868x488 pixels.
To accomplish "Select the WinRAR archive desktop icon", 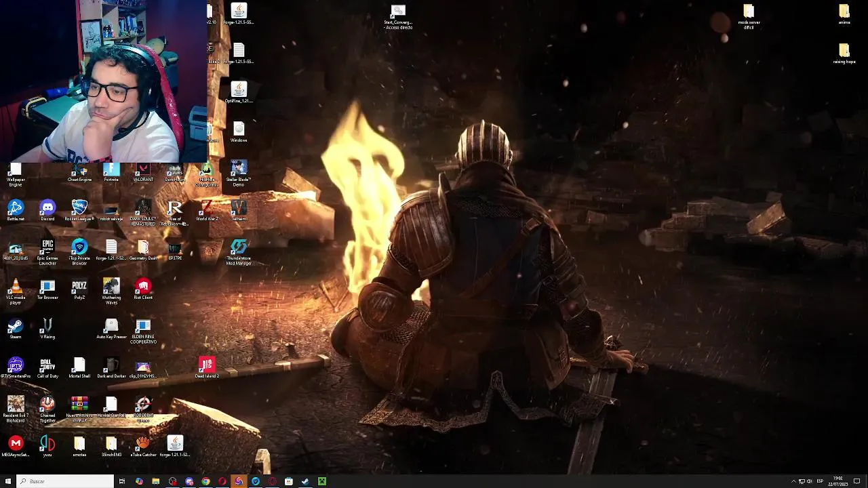I will (x=79, y=409).
